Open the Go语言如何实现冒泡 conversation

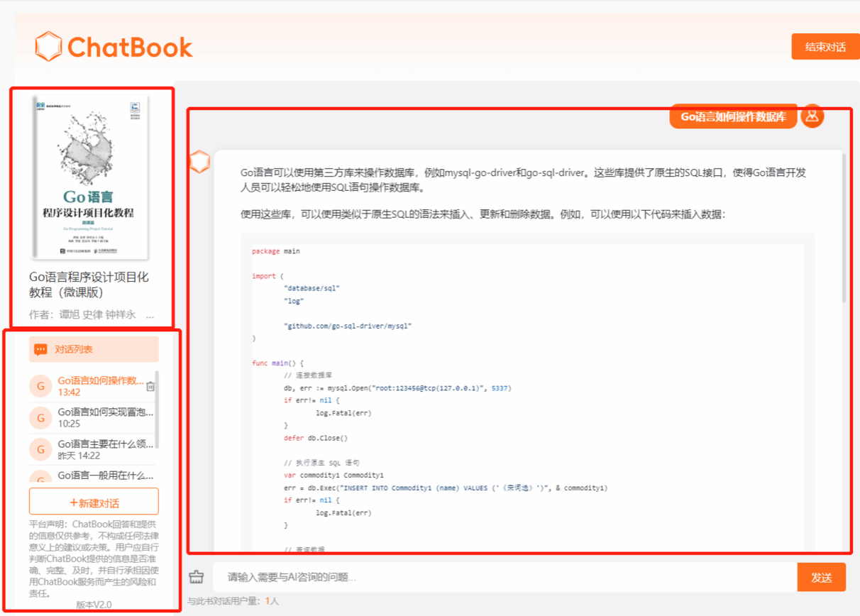point(105,412)
